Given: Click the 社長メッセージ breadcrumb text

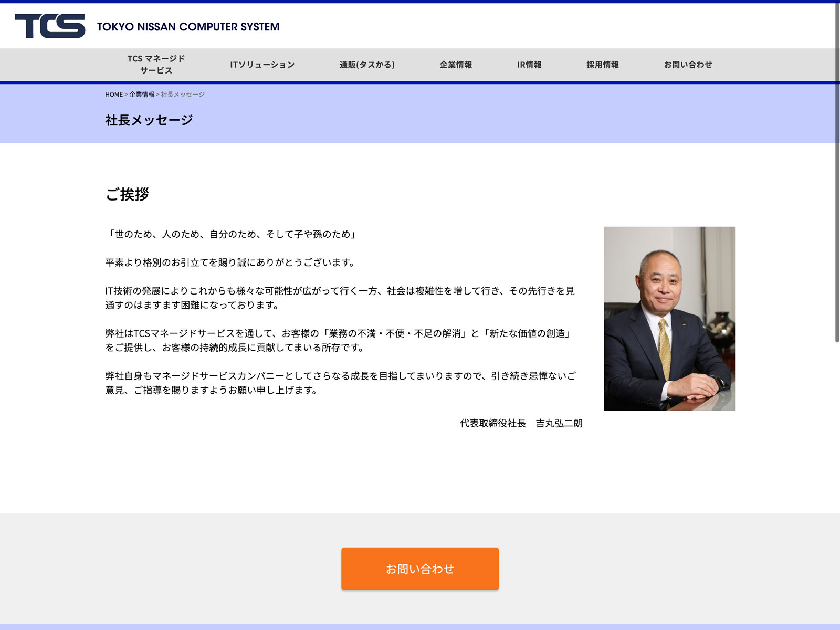Looking at the screenshot, I should coord(183,94).
